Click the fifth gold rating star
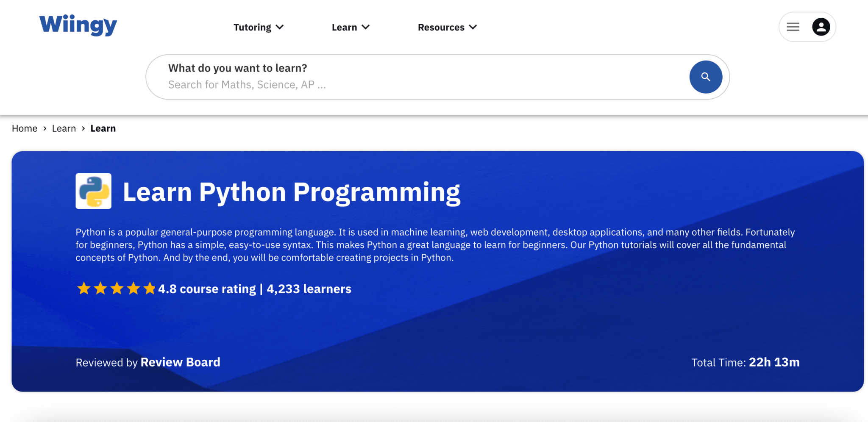The image size is (868, 422). click(149, 289)
